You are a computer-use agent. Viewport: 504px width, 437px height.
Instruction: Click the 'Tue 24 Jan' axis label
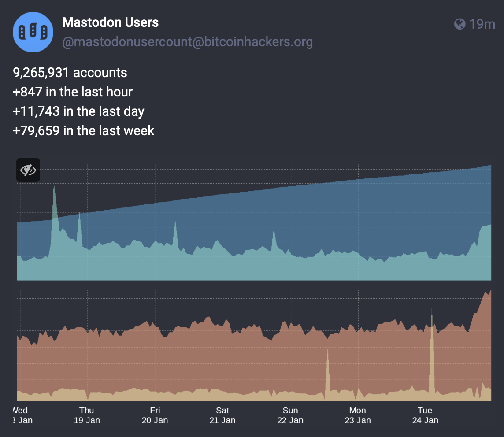(x=425, y=415)
